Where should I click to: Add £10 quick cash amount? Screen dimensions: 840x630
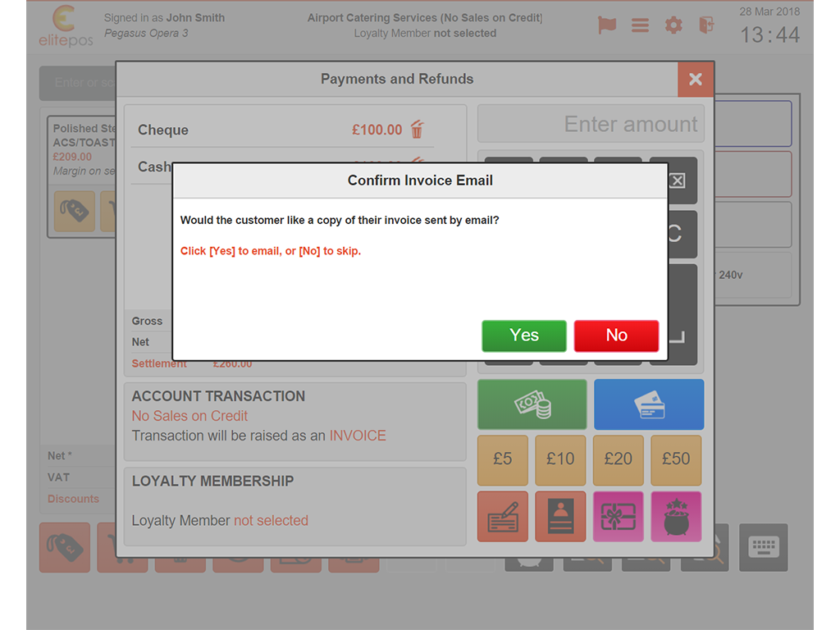[x=560, y=460]
